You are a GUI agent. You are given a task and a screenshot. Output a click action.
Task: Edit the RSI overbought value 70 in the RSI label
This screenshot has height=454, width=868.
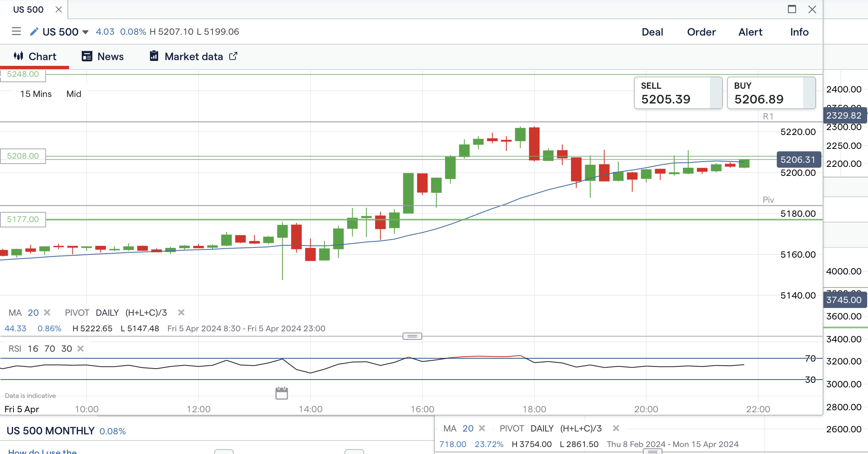click(x=50, y=349)
